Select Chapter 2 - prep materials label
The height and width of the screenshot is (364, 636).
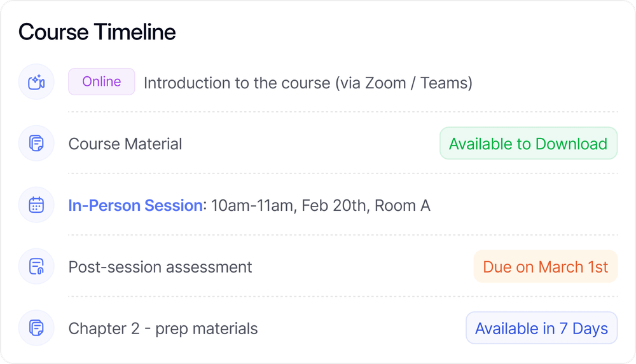pyautogui.click(x=163, y=329)
